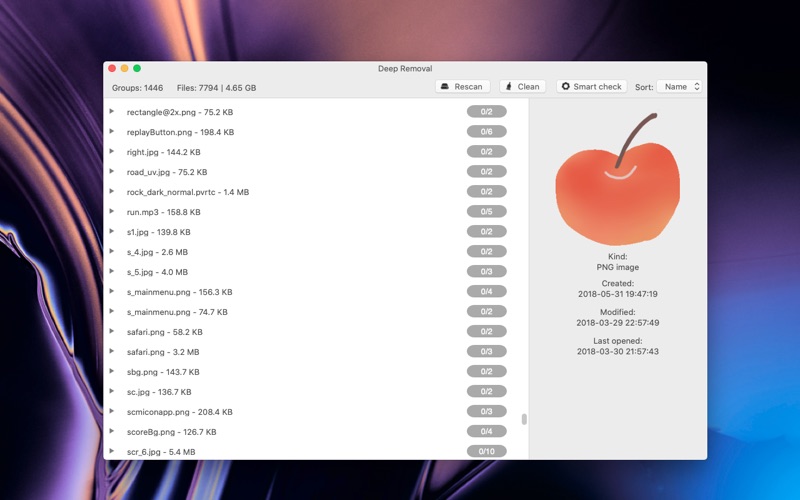The image size is (800, 500).
Task: Expand the scmiconapp.png group
Action: (x=112, y=411)
